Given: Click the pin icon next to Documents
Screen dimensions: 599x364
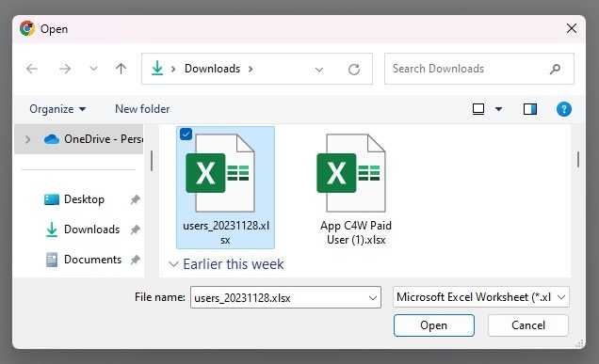Looking at the screenshot, I should (x=136, y=260).
